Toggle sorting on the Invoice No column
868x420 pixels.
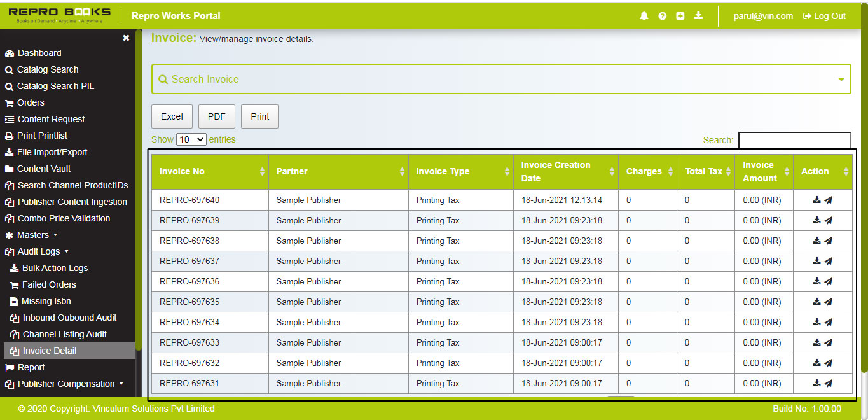(261, 171)
